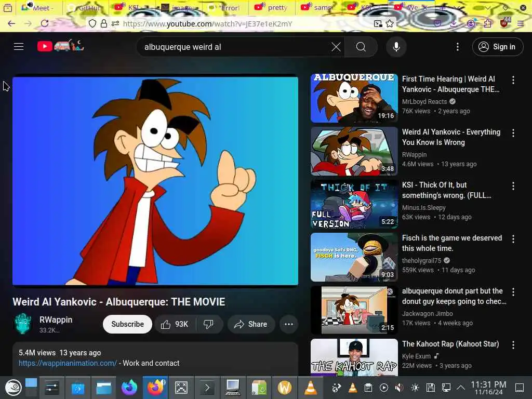The width and height of the screenshot is (532, 399).
Task: Switch to the pretty YouTube tab
Action: click(x=271, y=7)
